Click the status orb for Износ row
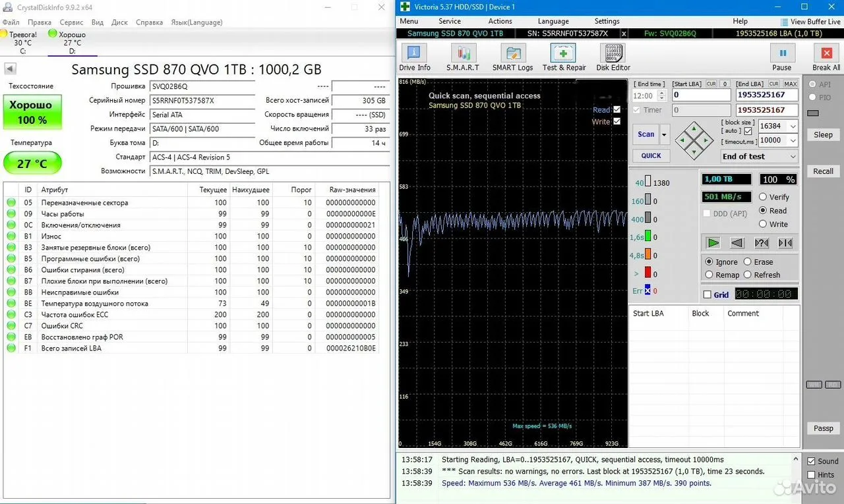Screen dimensions: 844x504 11,236
